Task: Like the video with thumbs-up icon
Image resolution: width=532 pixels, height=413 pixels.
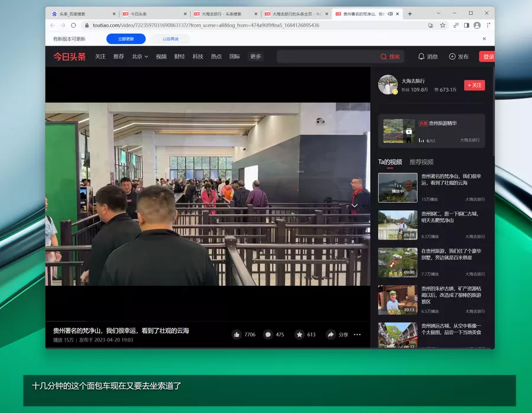Action: click(236, 334)
